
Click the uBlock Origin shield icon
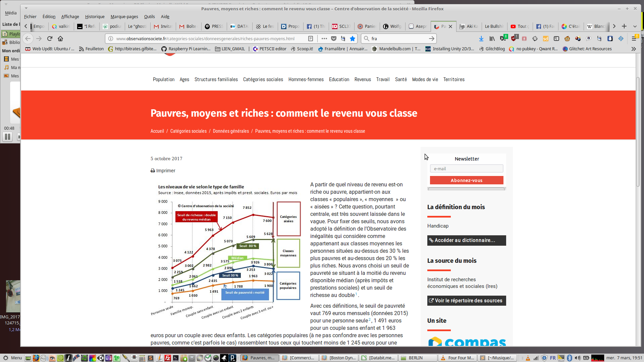coord(514,39)
